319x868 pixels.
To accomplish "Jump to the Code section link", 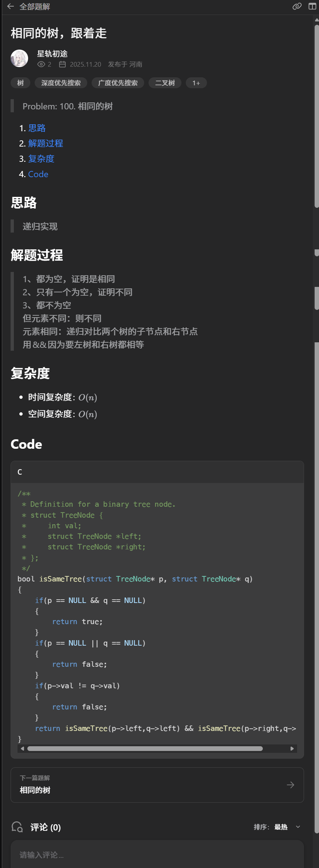I will pos(38,174).
